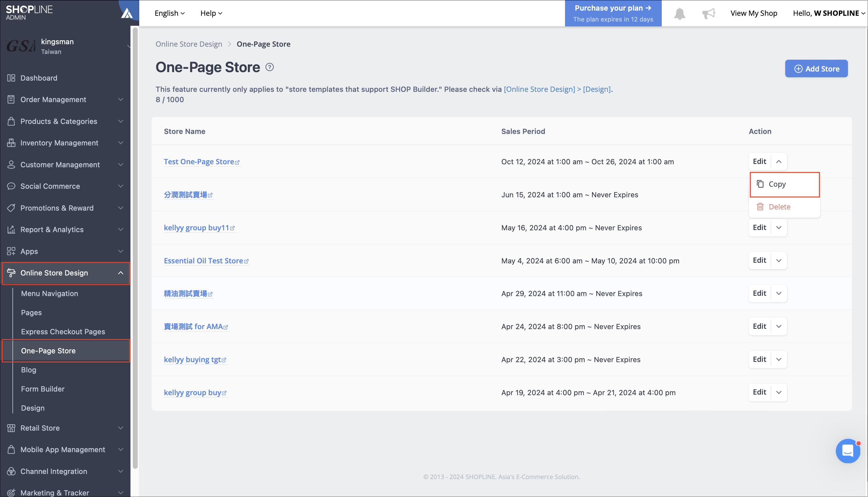Open Design in sidebar

tap(33, 408)
